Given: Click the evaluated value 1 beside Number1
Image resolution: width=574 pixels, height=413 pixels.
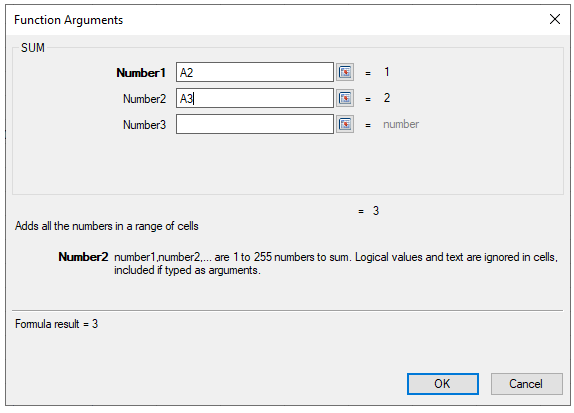Looking at the screenshot, I should pos(387,72).
